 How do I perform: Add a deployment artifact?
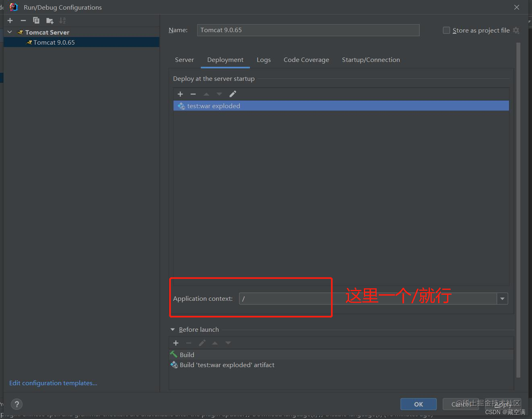(x=180, y=94)
